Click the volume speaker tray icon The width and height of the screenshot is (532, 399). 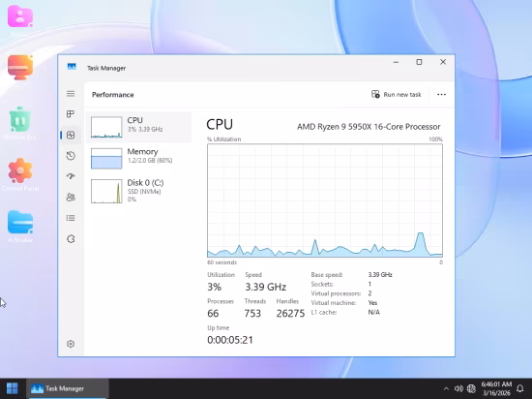point(458,388)
